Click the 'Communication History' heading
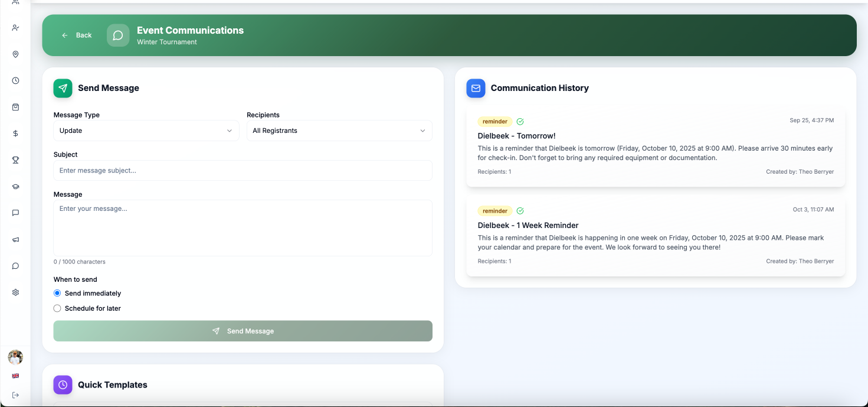The image size is (868, 407). (x=540, y=88)
